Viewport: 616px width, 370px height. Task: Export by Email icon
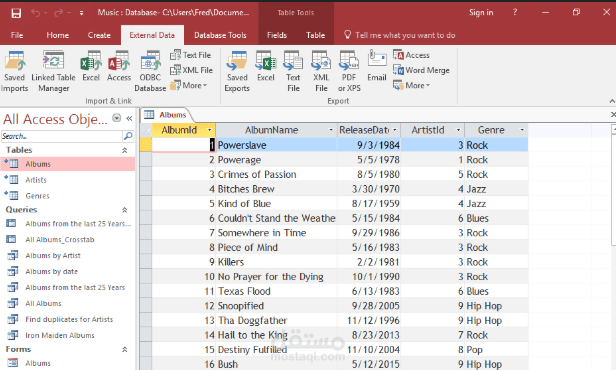[377, 66]
